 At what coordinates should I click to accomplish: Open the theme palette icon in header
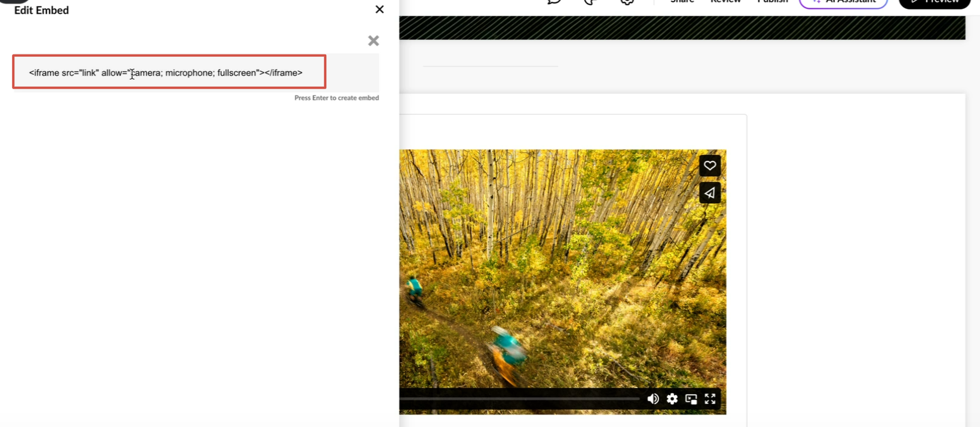[590, 2]
